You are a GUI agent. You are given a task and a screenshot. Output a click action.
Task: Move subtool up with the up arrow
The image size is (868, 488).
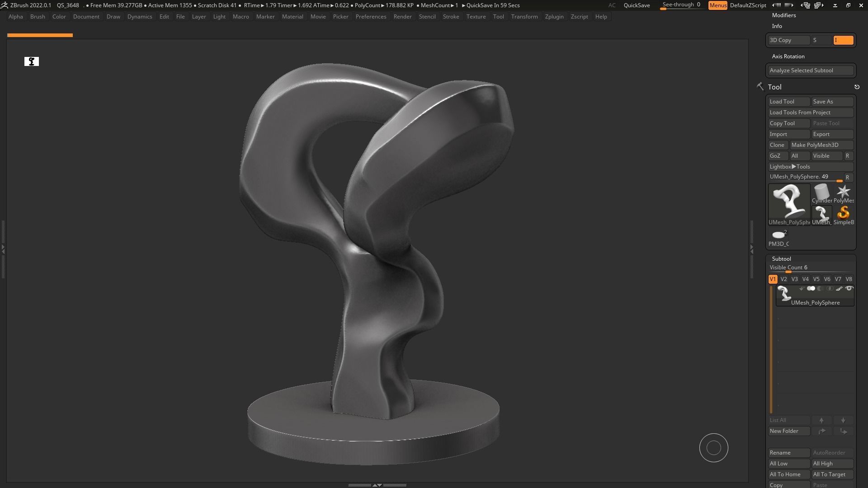[x=821, y=420]
